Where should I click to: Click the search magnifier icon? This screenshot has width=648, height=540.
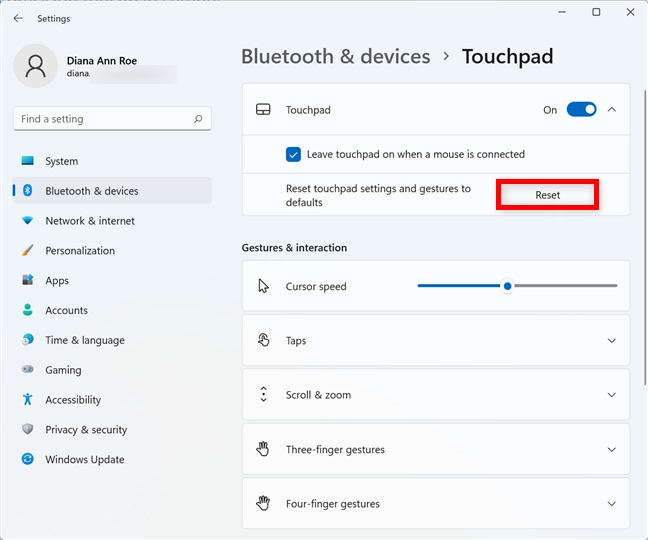point(198,119)
